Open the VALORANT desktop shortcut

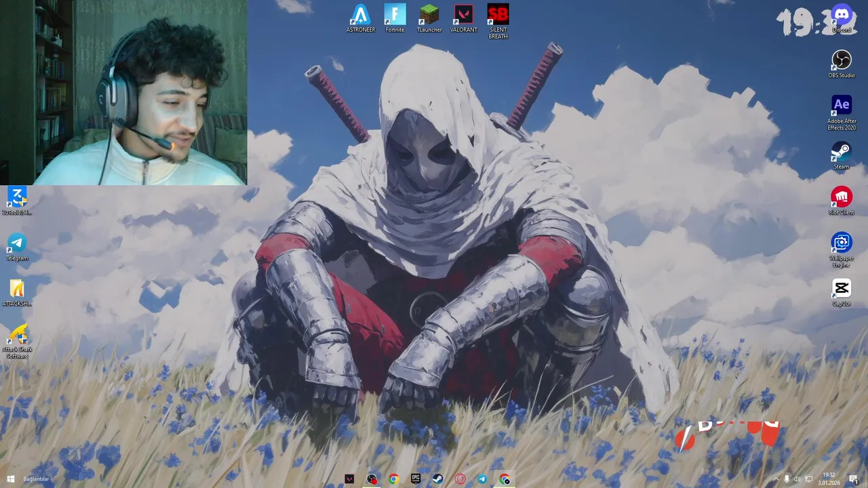click(464, 18)
